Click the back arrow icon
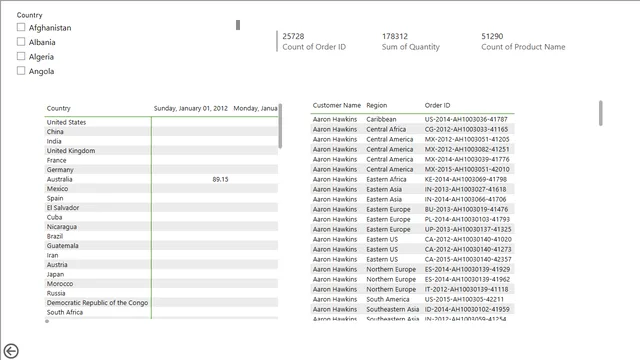Image resolution: width=640 pixels, height=360 pixels. 11,351
